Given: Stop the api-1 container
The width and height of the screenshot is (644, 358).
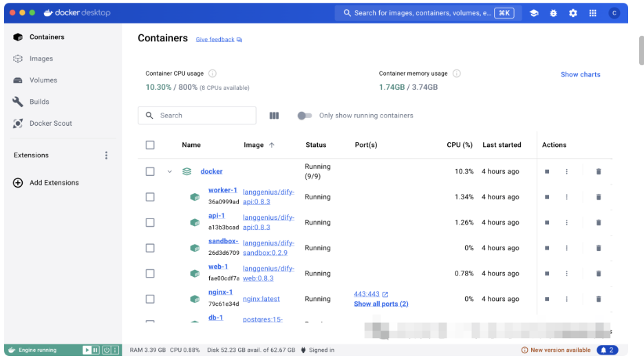Looking at the screenshot, I should coord(547,222).
